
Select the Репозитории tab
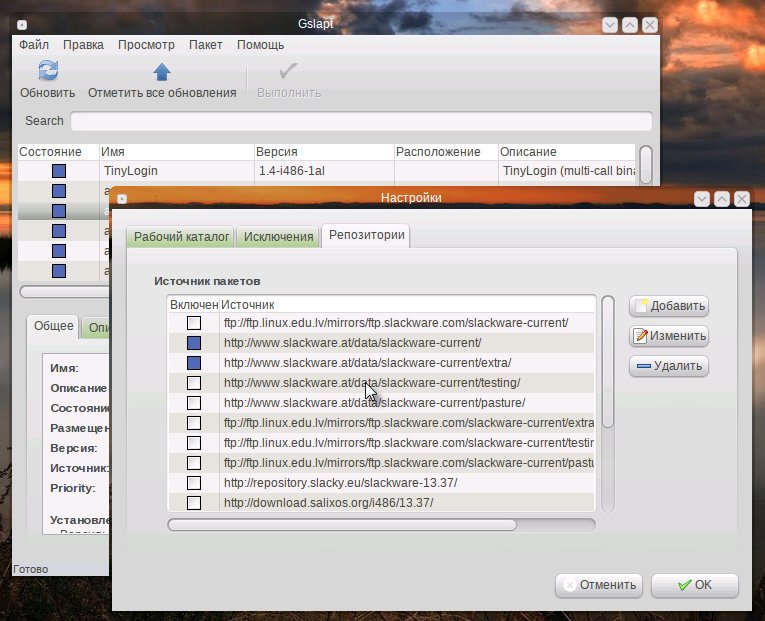(366, 235)
